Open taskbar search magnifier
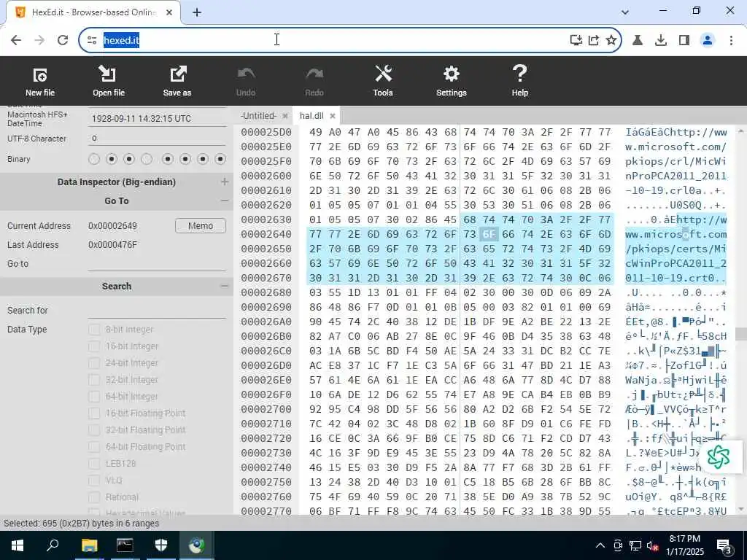The image size is (747, 560). 53,545
